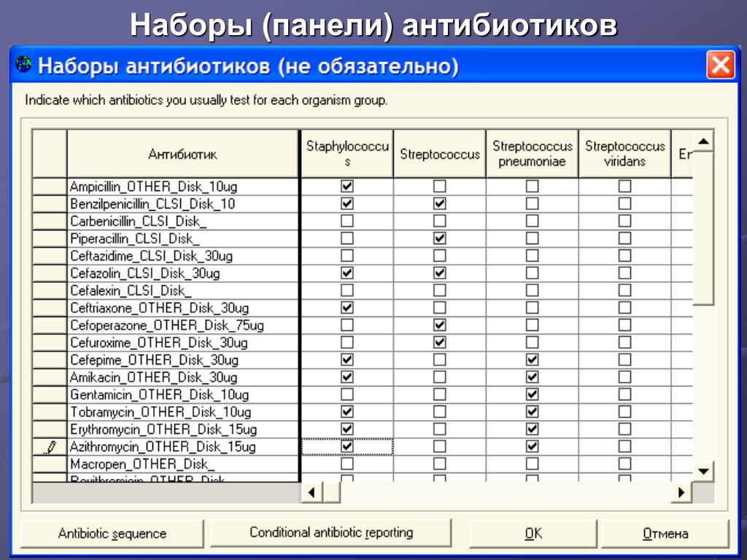747x560 pixels.
Task: Select the Ampicillin_OTHER_Disk_10ug row
Action: [183, 187]
